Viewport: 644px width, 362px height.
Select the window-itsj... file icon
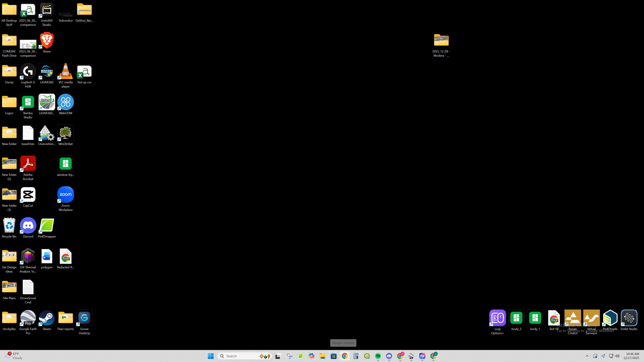click(x=66, y=166)
